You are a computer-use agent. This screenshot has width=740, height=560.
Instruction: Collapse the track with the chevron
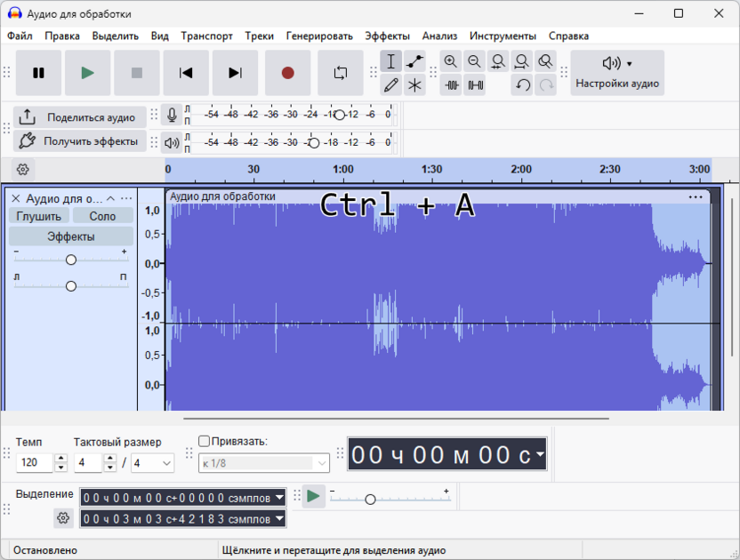pos(111,198)
